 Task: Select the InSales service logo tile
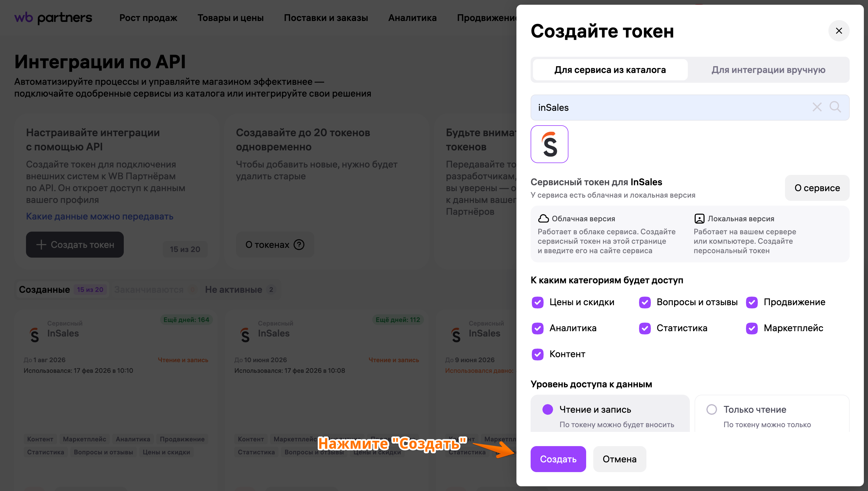point(549,144)
